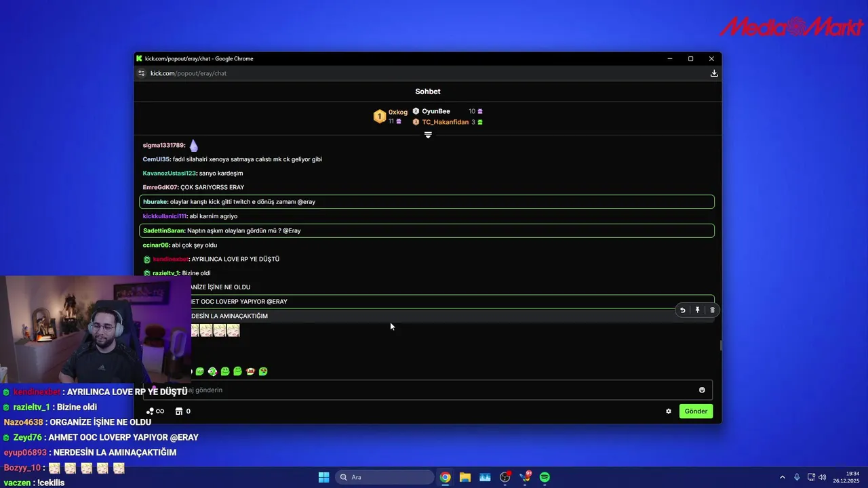The image size is (868, 488).
Task: Click username KavanozUstasi123
Action: pyautogui.click(x=170, y=174)
